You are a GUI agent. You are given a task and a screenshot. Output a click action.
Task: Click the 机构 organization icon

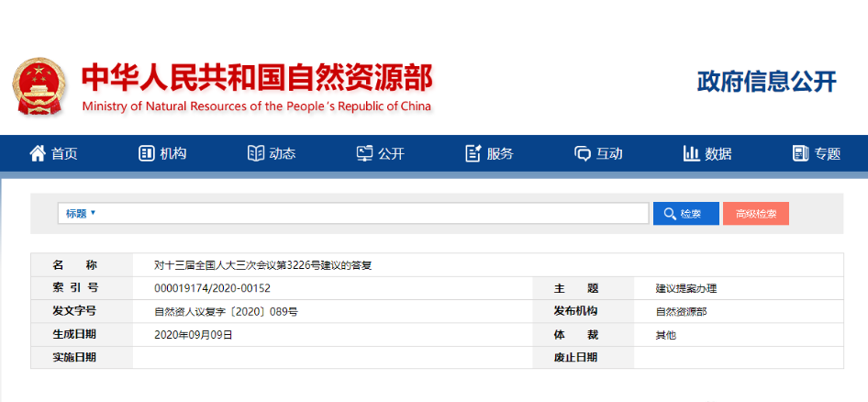click(146, 153)
